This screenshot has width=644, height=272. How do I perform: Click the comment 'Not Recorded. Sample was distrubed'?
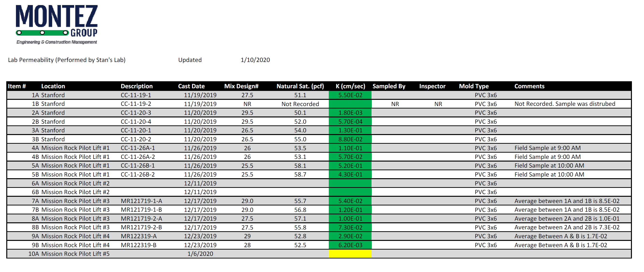[565, 104]
